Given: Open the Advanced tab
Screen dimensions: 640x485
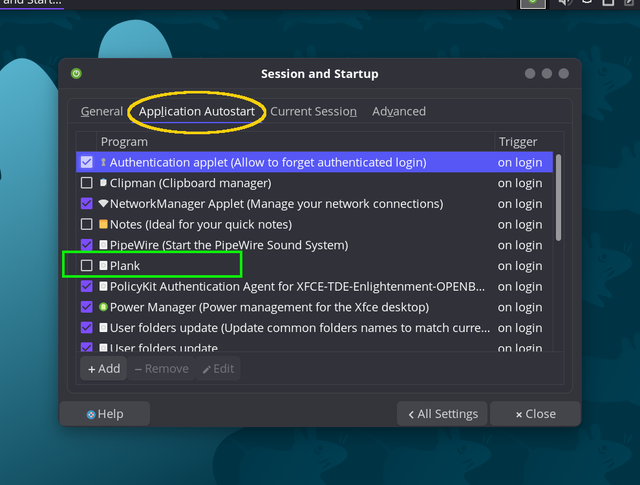Looking at the screenshot, I should (399, 111).
